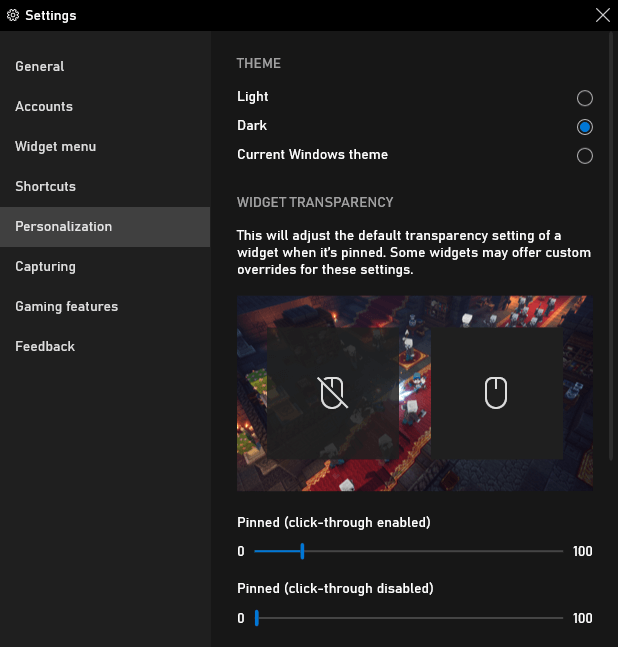Click the mouse icon in the right preview widget

click(496, 393)
